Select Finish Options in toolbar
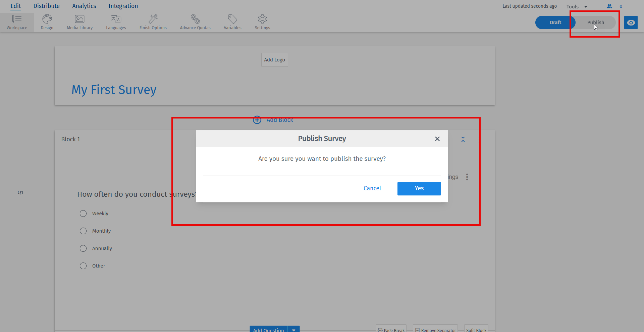This screenshot has height=332, width=644. [x=153, y=22]
